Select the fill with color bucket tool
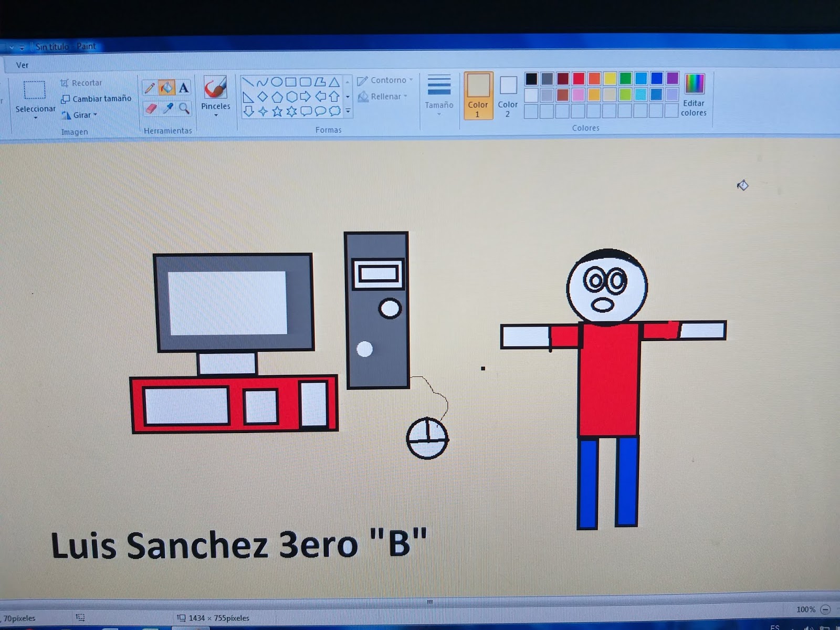 tap(166, 88)
